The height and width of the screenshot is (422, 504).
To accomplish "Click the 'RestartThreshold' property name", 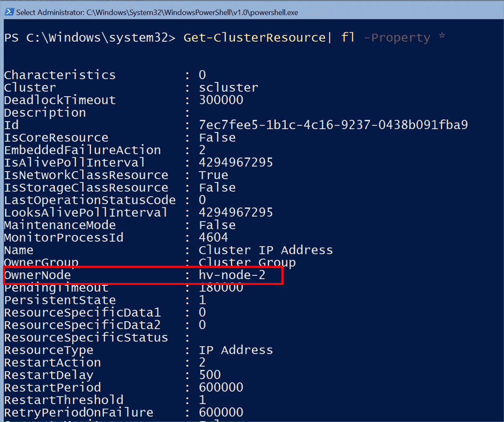I will click(x=64, y=400).
